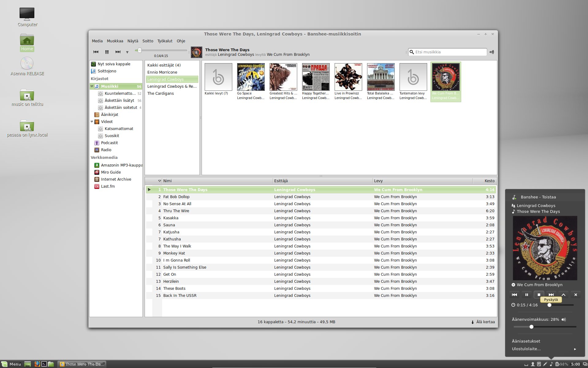Select Soittojono play queue
This screenshot has height=368, width=588.
[116, 71]
